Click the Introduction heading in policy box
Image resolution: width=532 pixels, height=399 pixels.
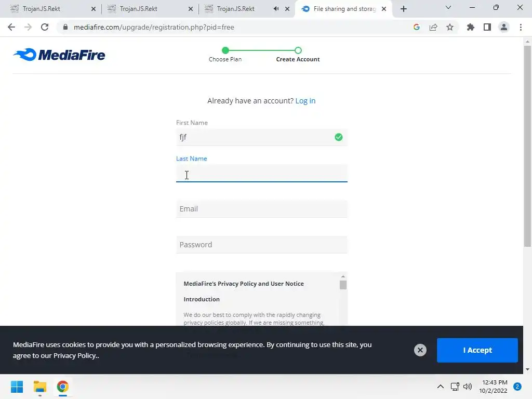202,299
